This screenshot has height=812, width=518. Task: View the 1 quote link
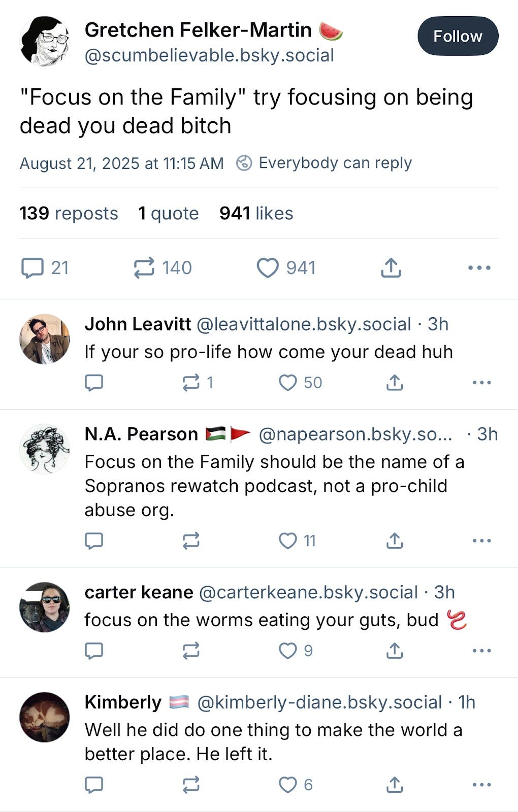[168, 213]
